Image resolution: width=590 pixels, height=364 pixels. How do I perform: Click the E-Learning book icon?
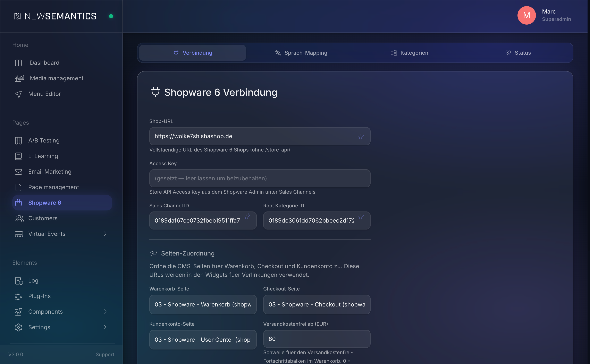point(18,156)
